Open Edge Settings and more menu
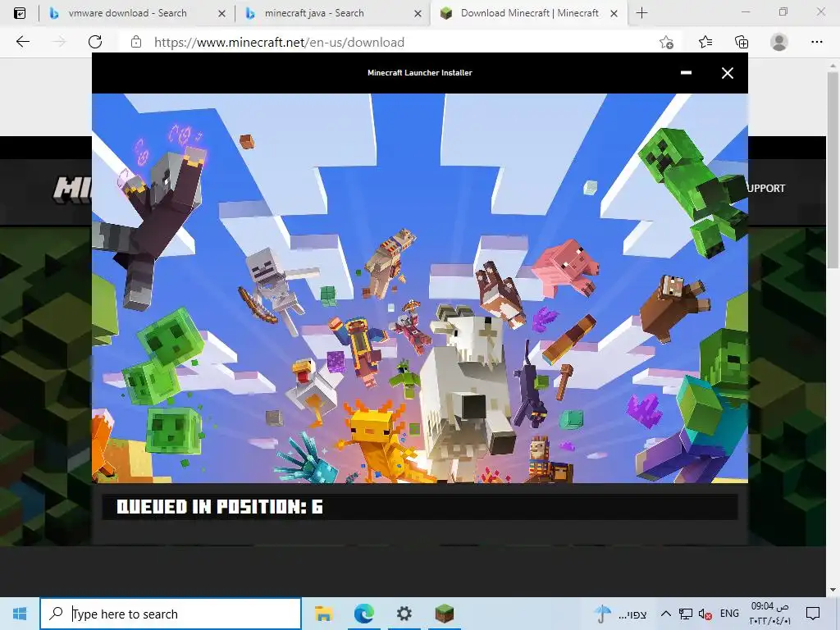840x630 pixels. [x=816, y=42]
